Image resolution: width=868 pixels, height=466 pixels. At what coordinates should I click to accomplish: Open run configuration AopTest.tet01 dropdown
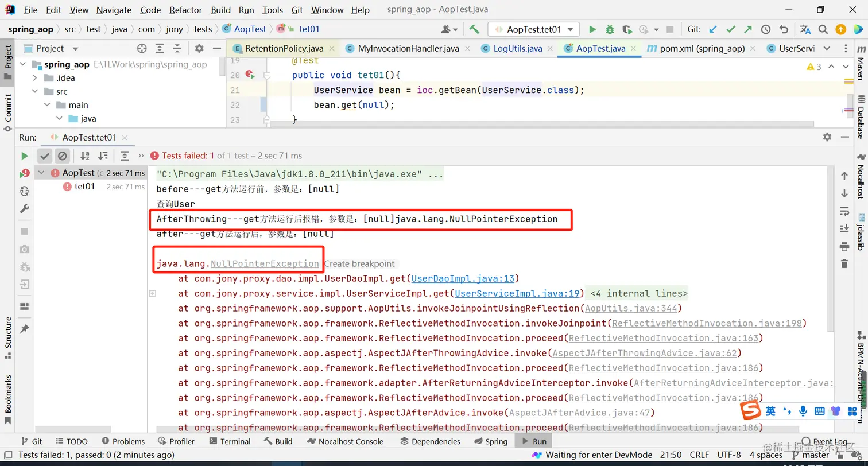pyautogui.click(x=533, y=29)
